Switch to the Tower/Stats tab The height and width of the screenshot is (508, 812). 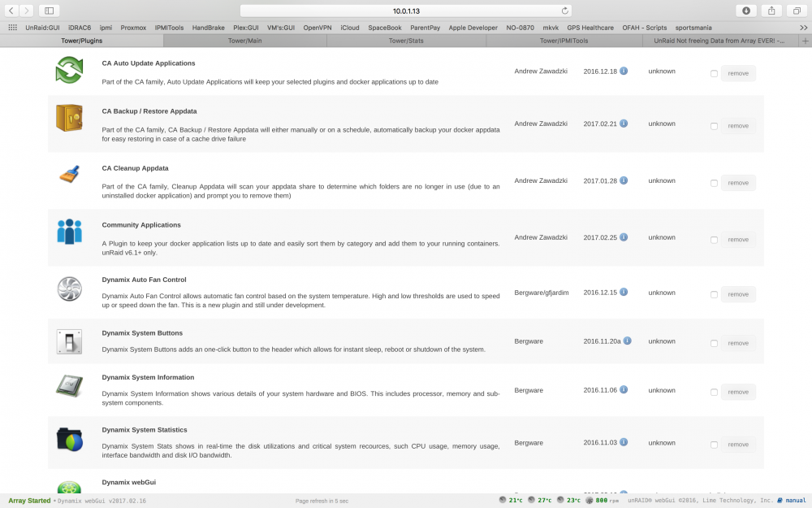[x=406, y=41]
